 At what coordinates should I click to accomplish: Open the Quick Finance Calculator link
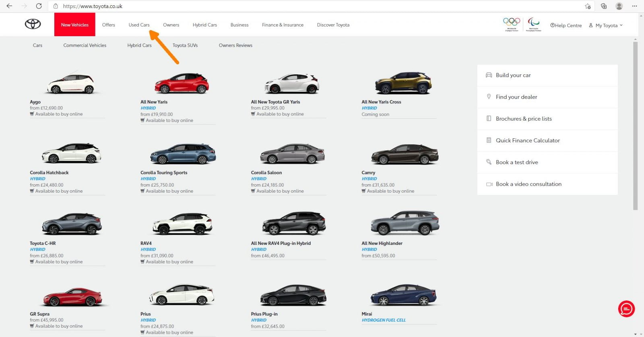point(528,140)
